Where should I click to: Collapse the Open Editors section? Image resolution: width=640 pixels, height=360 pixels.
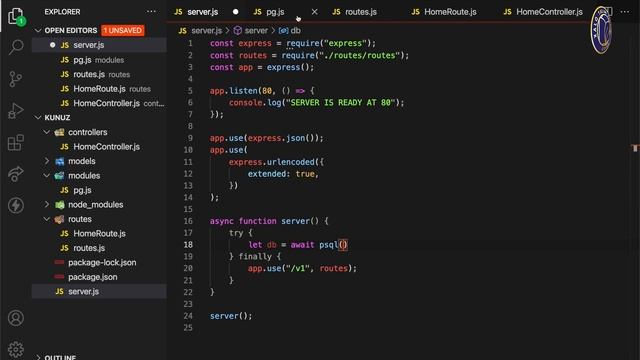click(38, 30)
